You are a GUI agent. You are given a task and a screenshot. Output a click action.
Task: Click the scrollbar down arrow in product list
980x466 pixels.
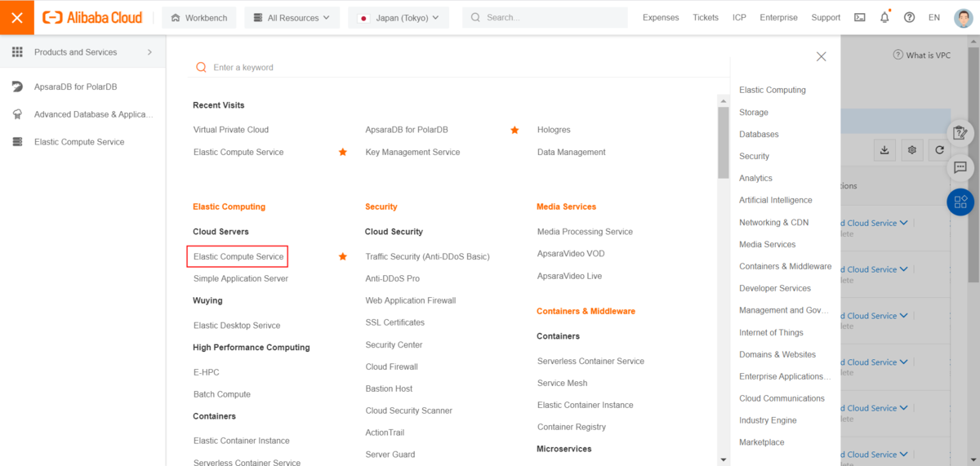[x=723, y=459]
